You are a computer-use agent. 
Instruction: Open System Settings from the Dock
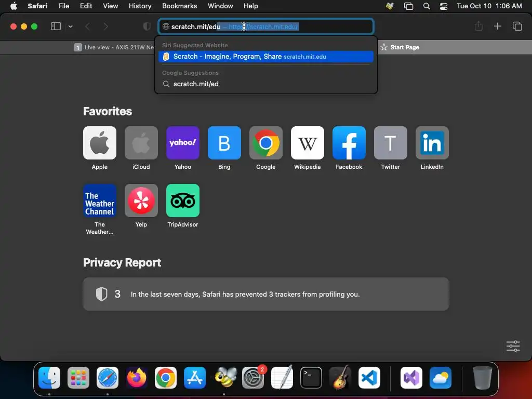pos(253,378)
